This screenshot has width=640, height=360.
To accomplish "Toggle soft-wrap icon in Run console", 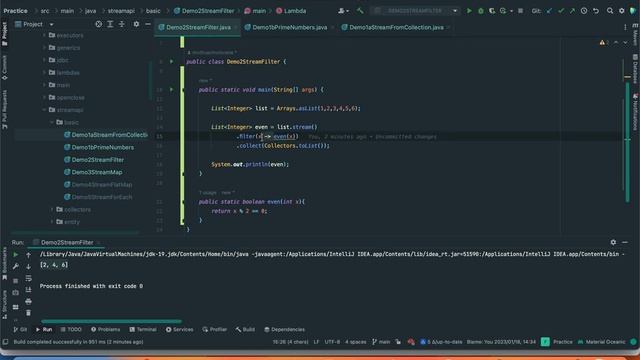I will click(28, 278).
